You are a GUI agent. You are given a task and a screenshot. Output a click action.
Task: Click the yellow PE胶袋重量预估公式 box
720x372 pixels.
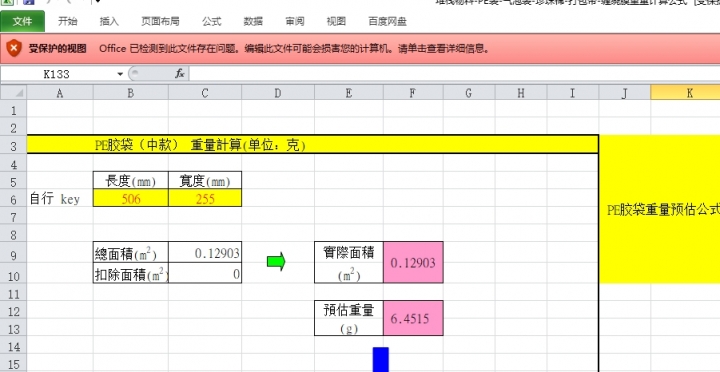coord(660,209)
